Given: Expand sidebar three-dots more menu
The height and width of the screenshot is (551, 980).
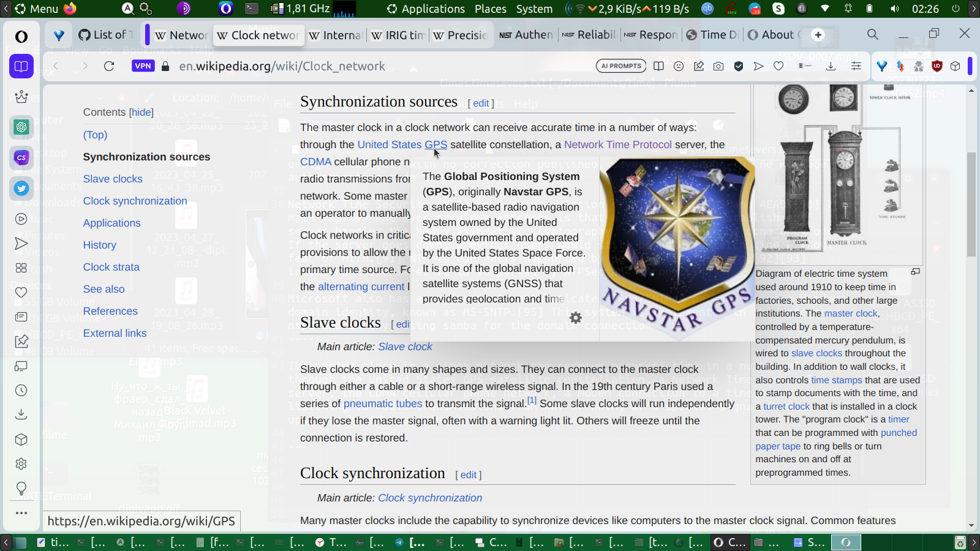Looking at the screenshot, I should [x=21, y=513].
